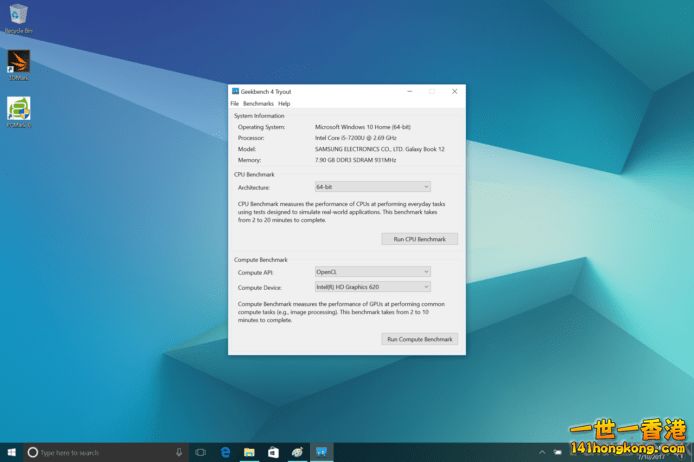The image size is (694, 462).
Task: Select the Geekbench taskbar button
Action: [321, 452]
